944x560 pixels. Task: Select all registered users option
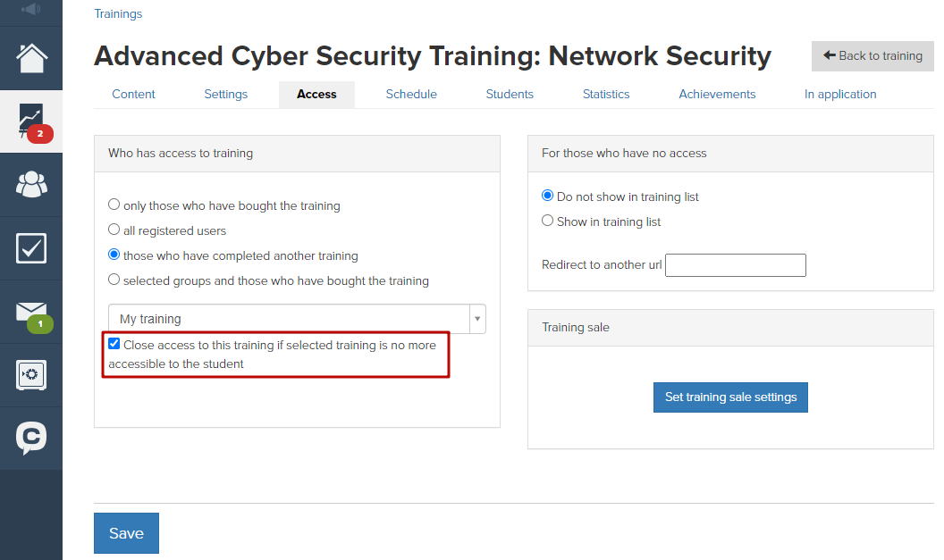114,230
